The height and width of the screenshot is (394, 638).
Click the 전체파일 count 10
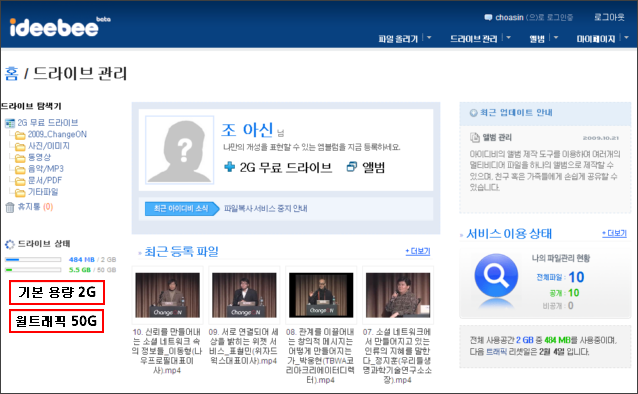tap(576, 277)
